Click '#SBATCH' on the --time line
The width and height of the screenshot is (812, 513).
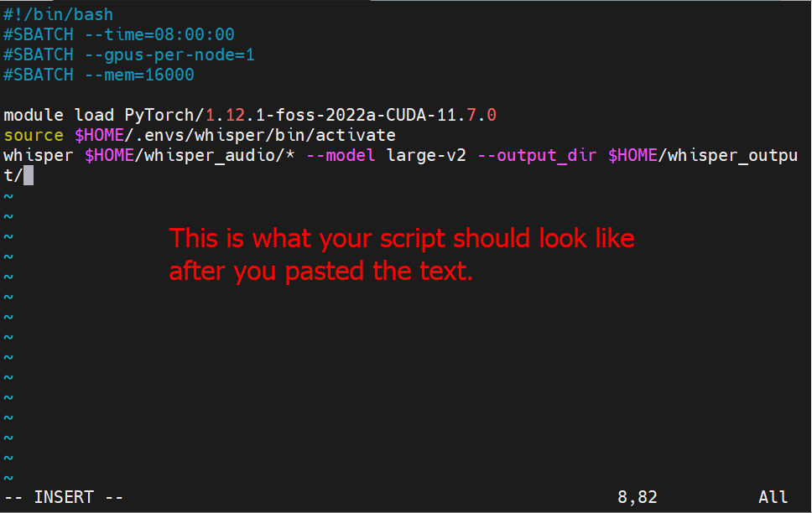[x=39, y=34]
